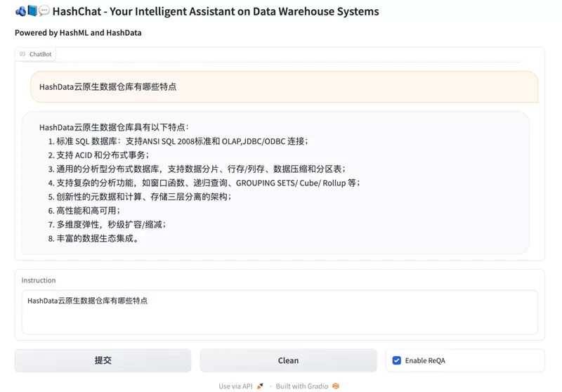Click the HashChat page title heading
The height and width of the screenshot is (392, 562).
point(215,11)
